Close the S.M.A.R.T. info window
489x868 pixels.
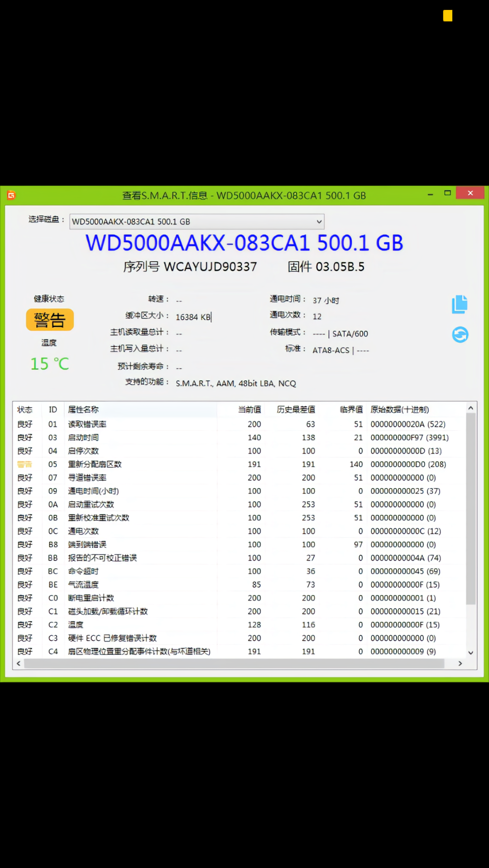click(470, 193)
